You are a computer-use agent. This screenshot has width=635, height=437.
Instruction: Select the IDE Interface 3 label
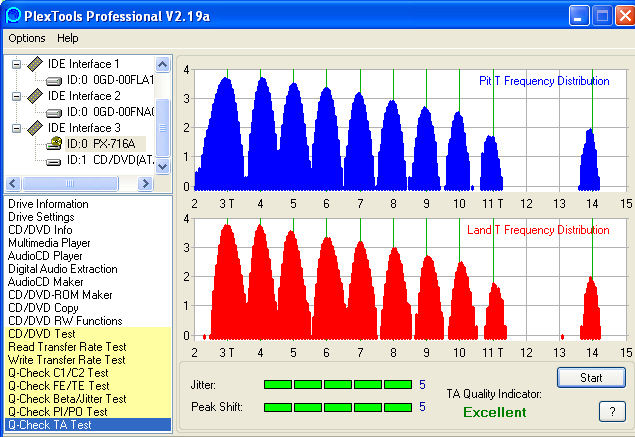pos(84,128)
